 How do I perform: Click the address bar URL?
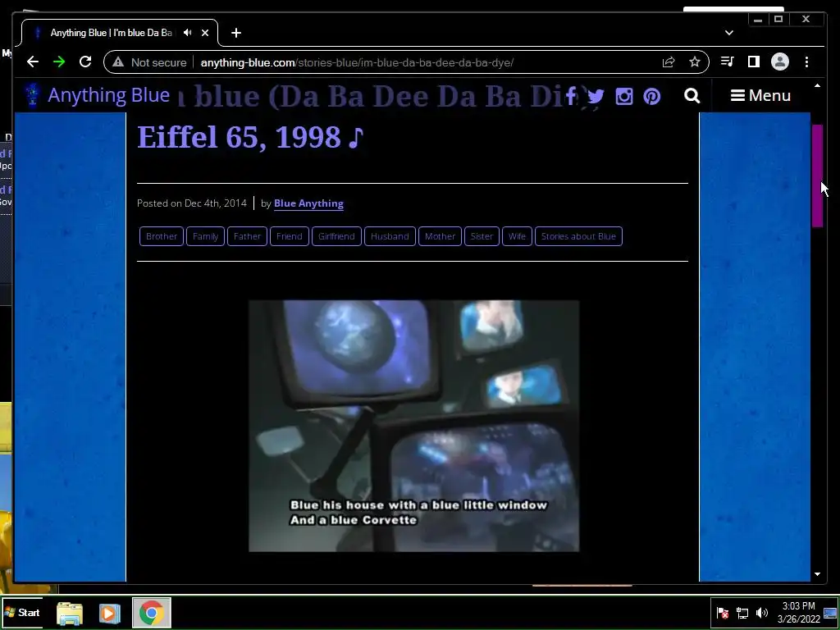(x=357, y=62)
